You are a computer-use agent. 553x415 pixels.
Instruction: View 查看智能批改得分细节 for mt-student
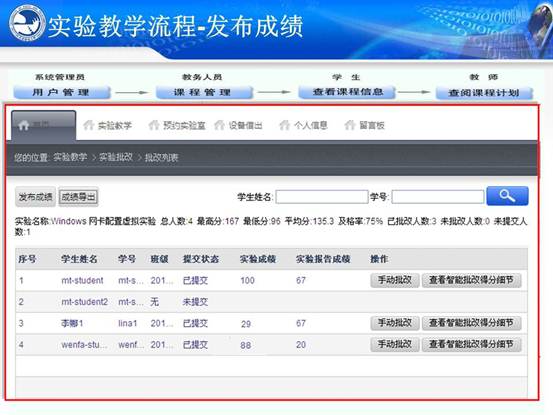point(472,280)
